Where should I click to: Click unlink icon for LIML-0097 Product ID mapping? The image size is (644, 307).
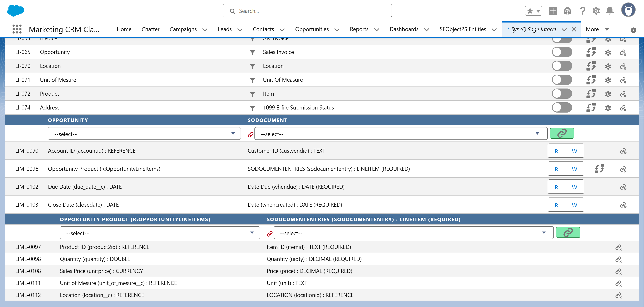(x=618, y=247)
